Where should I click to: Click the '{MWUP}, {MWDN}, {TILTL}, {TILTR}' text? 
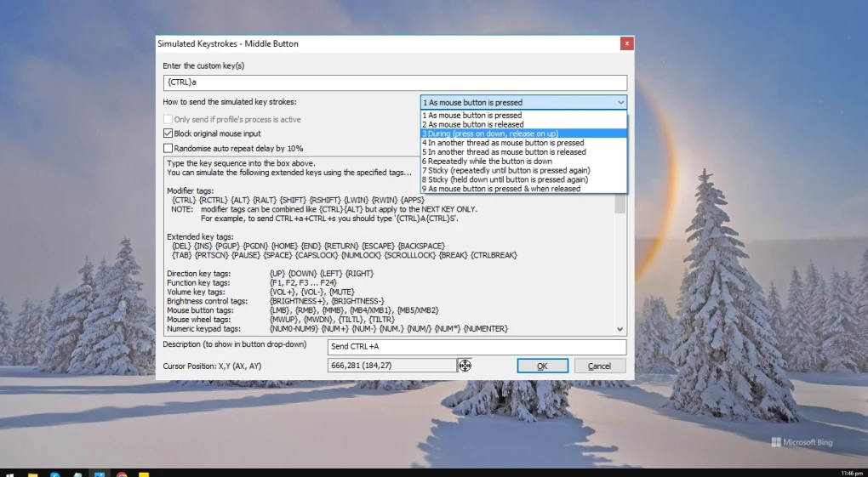click(x=332, y=320)
